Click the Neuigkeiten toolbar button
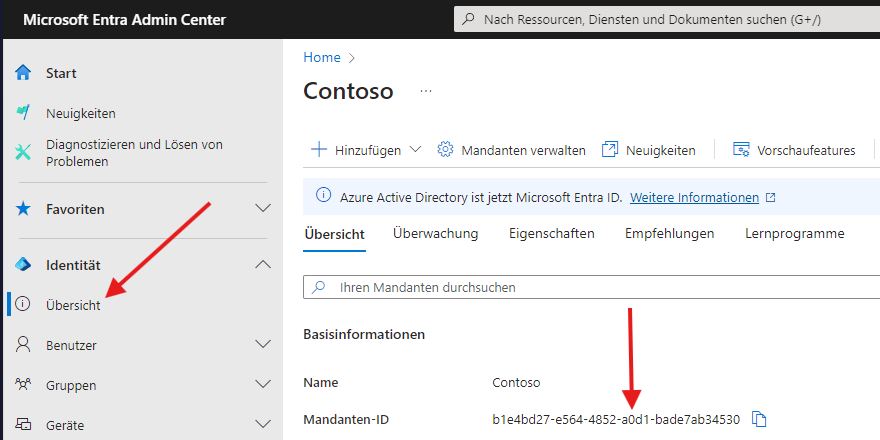 click(648, 150)
